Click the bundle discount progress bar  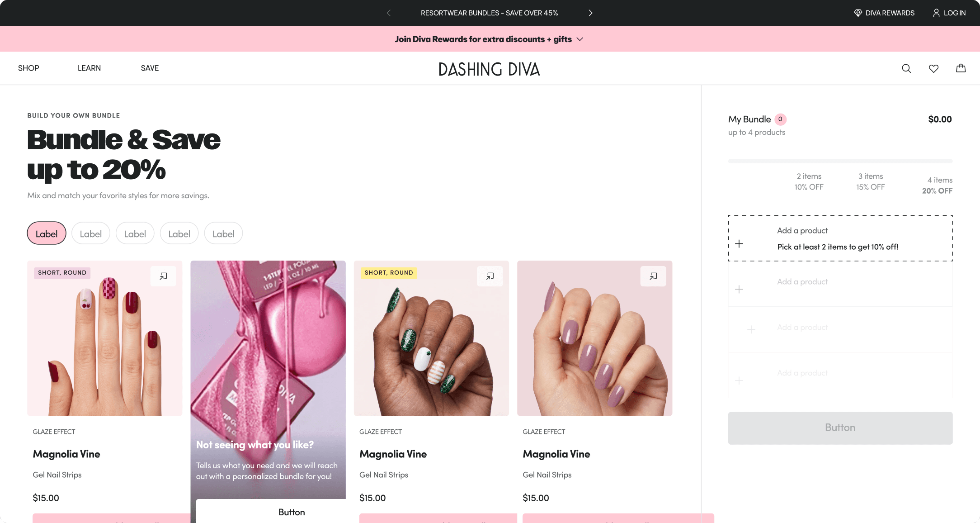pyautogui.click(x=840, y=161)
